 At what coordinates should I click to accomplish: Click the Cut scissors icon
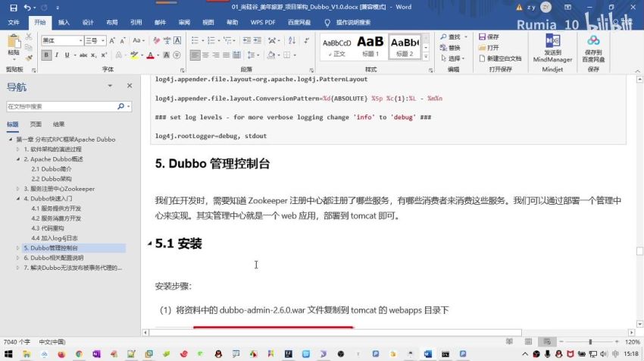point(29,37)
